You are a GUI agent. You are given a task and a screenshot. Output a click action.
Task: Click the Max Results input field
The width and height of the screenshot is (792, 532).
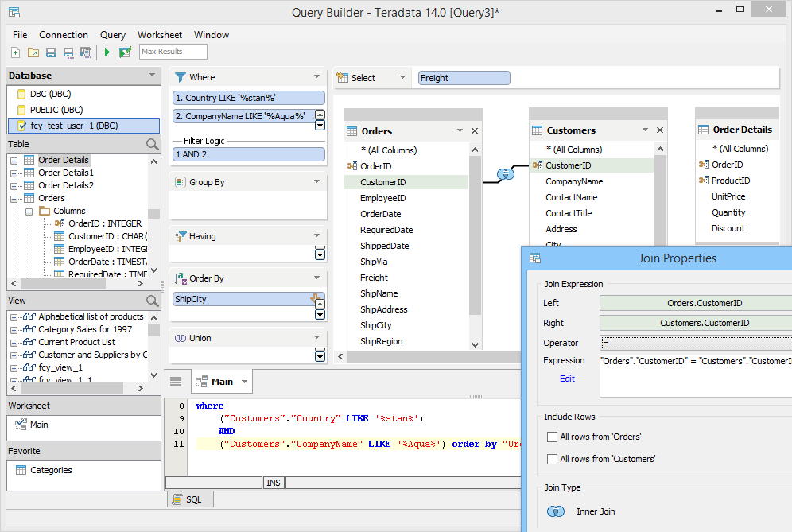click(173, 52)
